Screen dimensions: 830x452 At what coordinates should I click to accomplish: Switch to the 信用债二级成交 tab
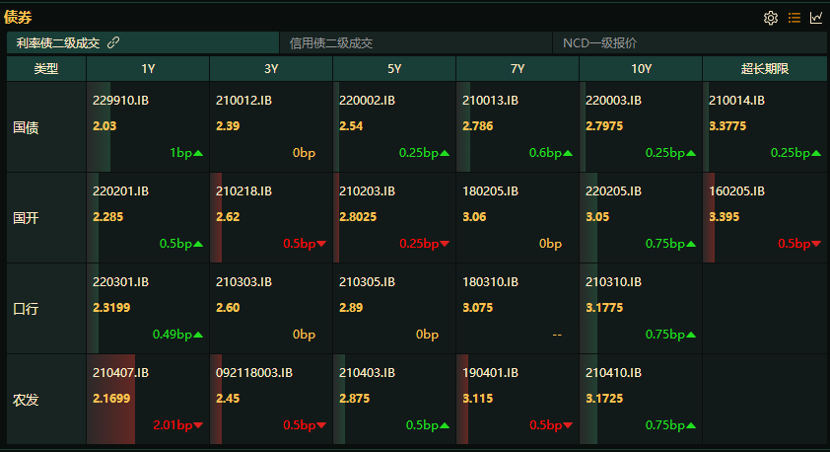416,43
